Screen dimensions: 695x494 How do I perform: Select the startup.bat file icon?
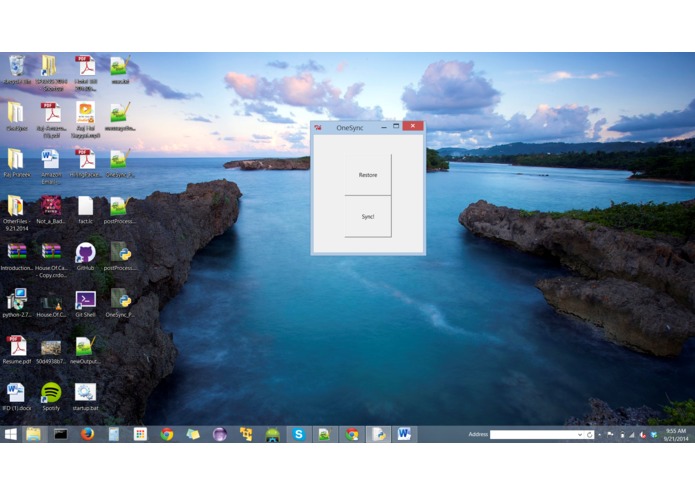(x=85, y=397)
